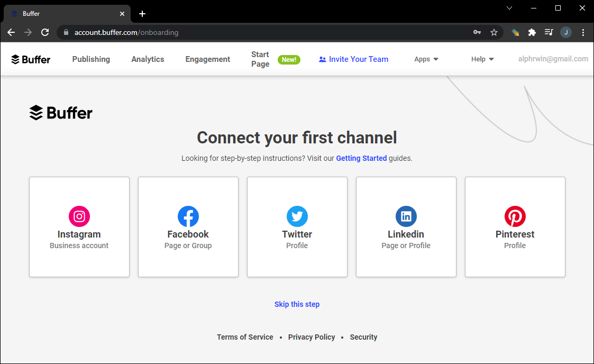Open the browser extensions puzzle icon
This screenshot has height=364, width=594.
point(532,32)
